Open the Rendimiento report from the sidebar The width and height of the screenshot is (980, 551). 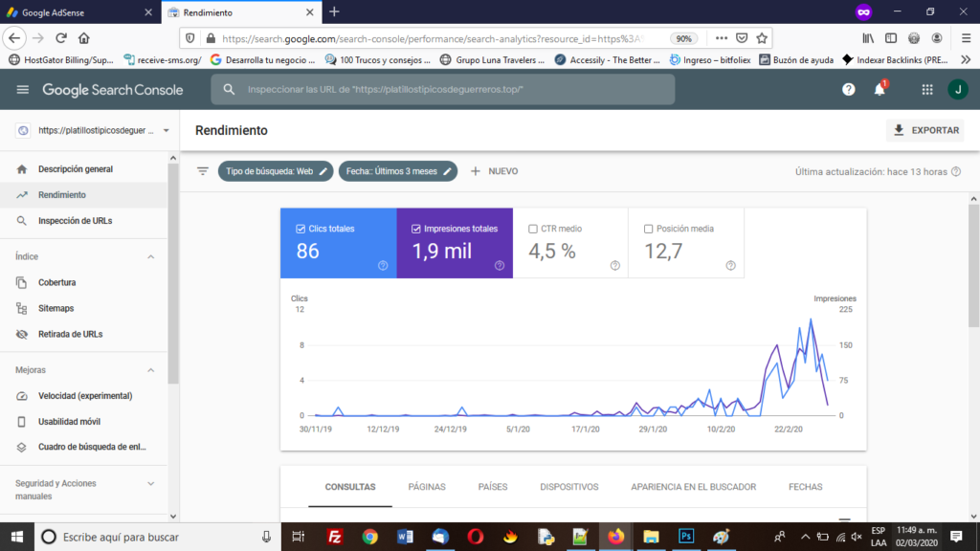tap(73, 194)
